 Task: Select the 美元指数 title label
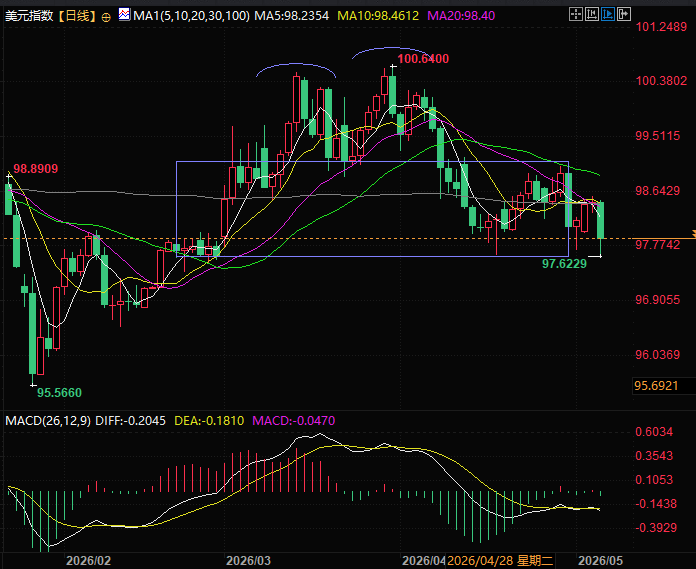[x=29, y=16]
